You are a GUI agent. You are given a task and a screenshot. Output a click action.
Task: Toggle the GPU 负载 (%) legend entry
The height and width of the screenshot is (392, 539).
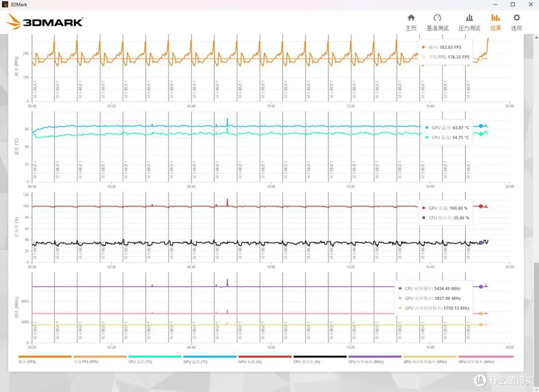click(x=265, y=359)
